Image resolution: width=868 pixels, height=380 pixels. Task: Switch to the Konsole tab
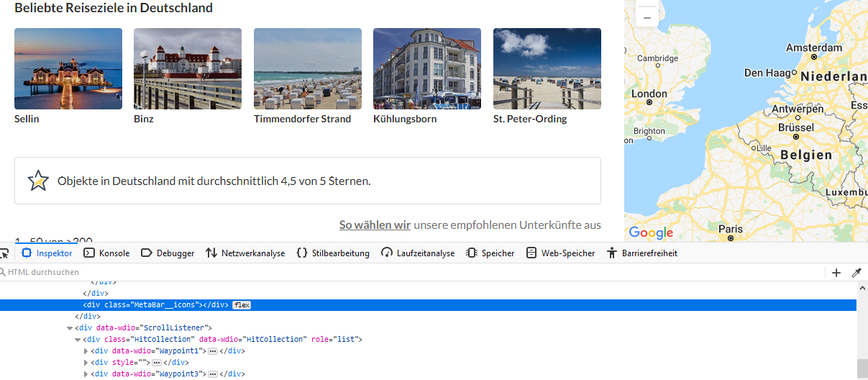coord(106,253)
